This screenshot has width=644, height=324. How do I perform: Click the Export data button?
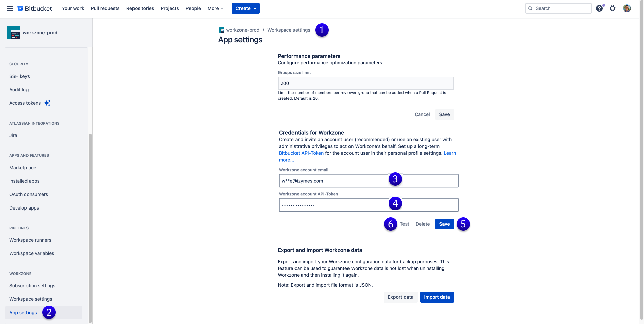400,297
